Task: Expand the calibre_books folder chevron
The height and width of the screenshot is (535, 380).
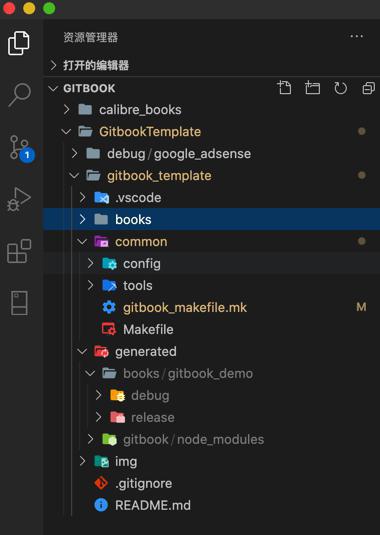Action: [x=67, y=110]
